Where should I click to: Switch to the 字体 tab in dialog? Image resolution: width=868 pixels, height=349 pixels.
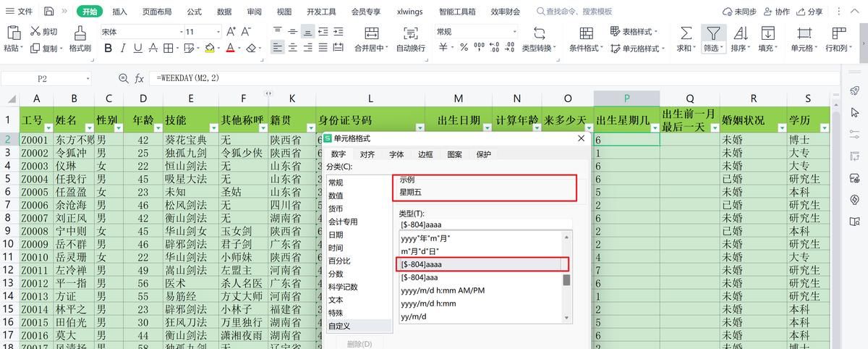396,154
